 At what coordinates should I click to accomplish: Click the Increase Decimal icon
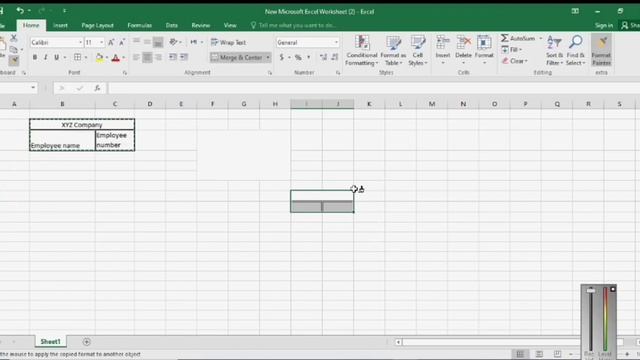(323, 58)
